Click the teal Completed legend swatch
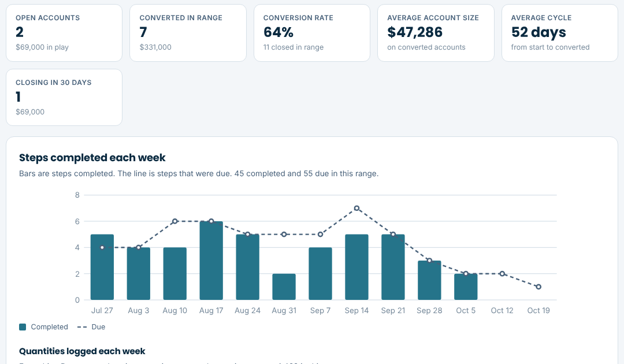The height and width of the screenshot is (364, 624). (x=23, y=327)
